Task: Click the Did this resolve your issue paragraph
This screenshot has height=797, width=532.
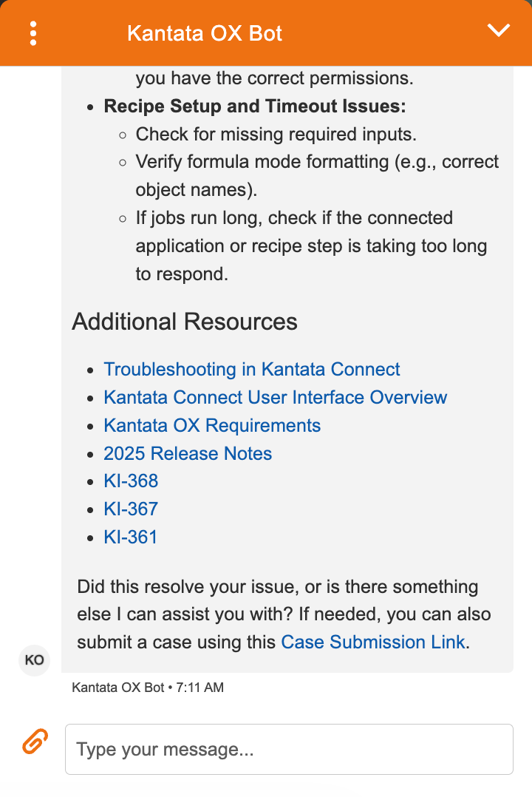Action: coord(284,614)
